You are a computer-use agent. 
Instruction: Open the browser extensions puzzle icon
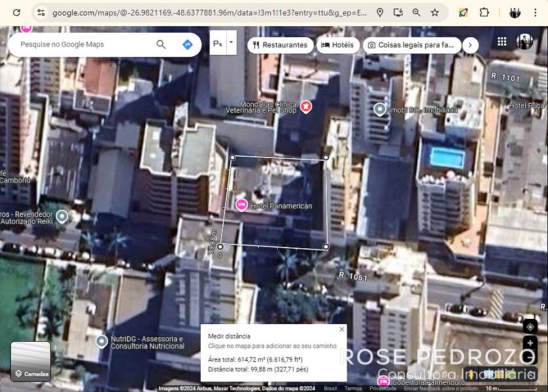click(484, 12)
